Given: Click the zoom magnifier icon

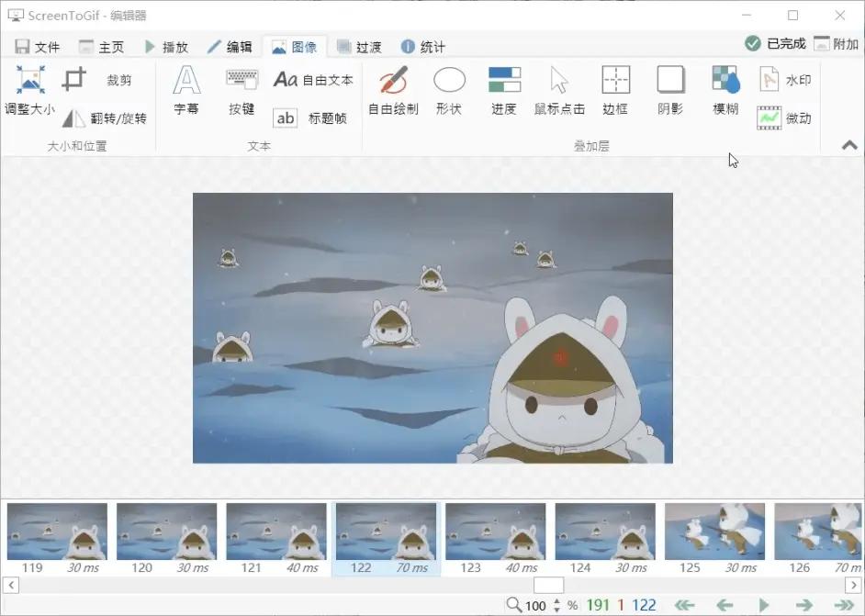Looking at the screenshot, I should (x=513, y=605).
